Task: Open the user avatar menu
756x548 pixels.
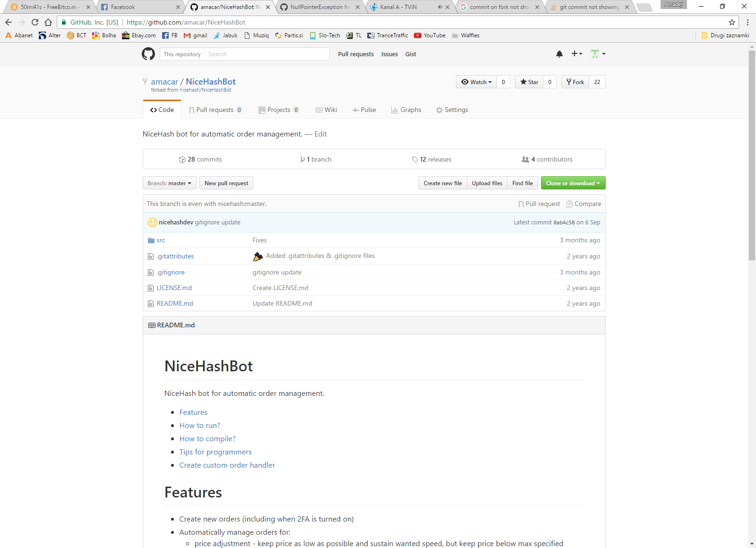Action: [x=598, y=54]
